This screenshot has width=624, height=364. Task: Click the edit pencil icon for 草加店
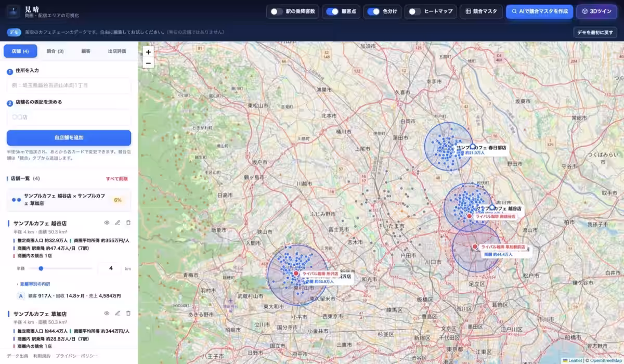[118, 314]
